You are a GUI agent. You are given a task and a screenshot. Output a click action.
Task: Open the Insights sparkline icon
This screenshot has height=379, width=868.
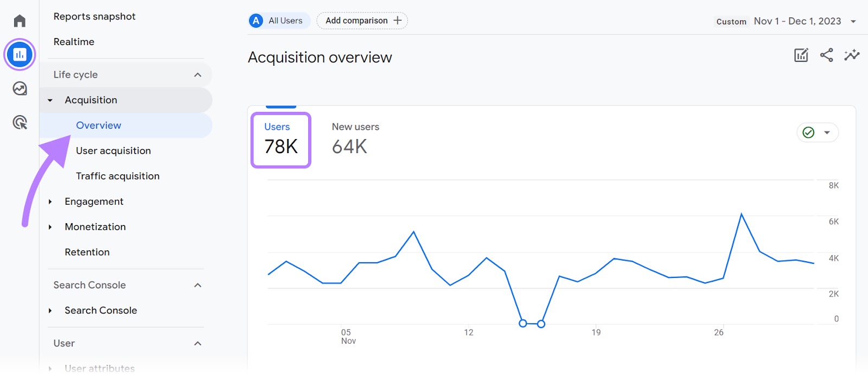pos(852,55)
